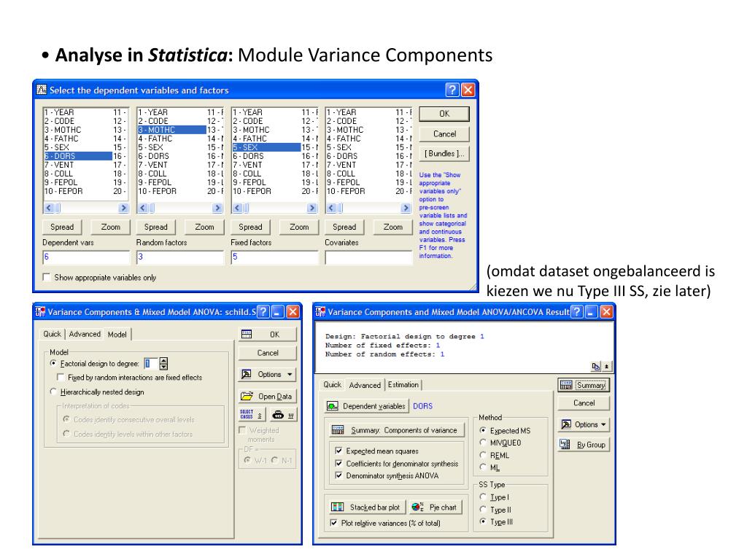Click the help button in the ANOVA/ANCOVA Results title bar
Viewport: 747px width, 560px height.
click(x=577, y=312)
